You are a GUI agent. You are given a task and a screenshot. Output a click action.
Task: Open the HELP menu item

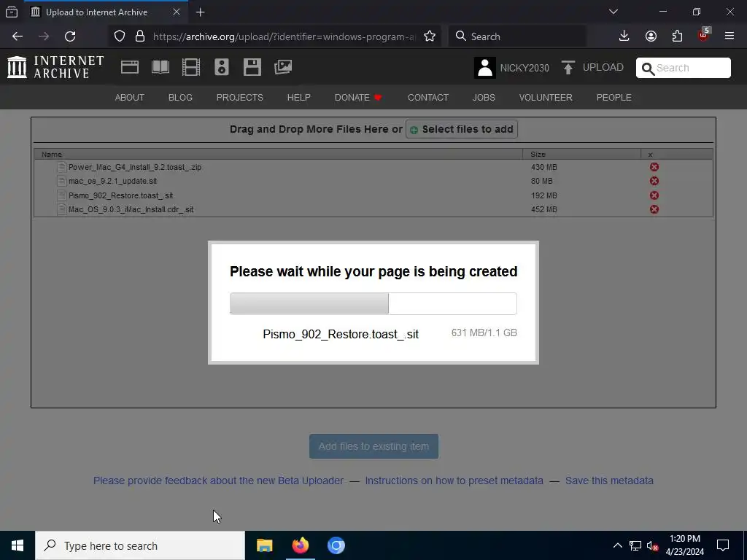298,98
